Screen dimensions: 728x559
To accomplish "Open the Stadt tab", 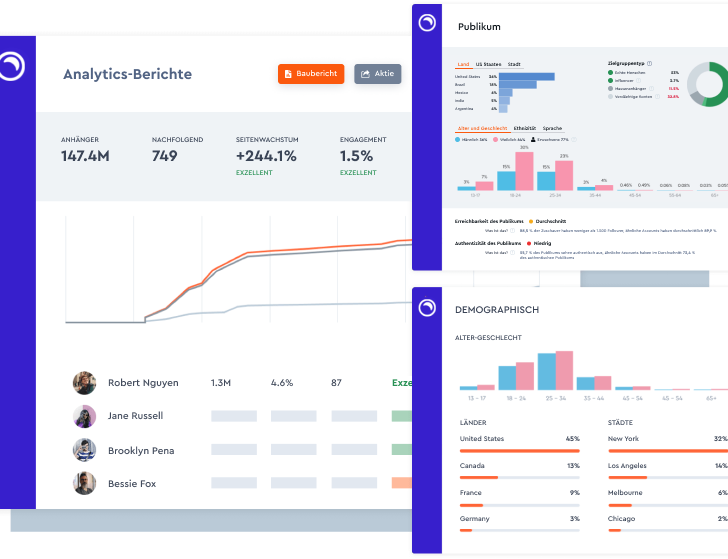I will point(514,64).
